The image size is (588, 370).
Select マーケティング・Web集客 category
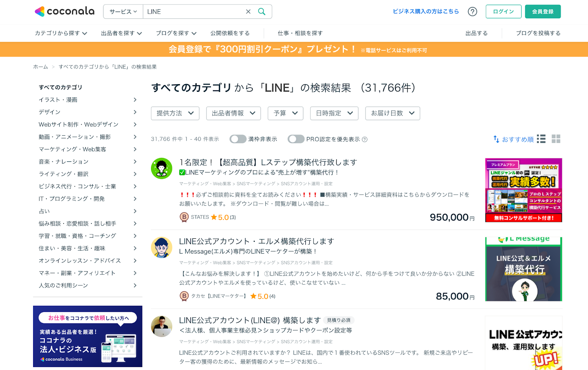(x=88, y=149)
